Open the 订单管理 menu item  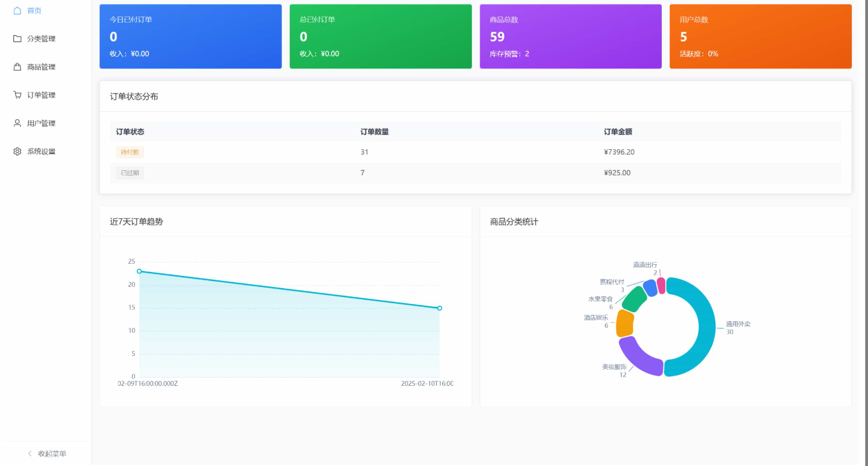click(x=41, y=95)
